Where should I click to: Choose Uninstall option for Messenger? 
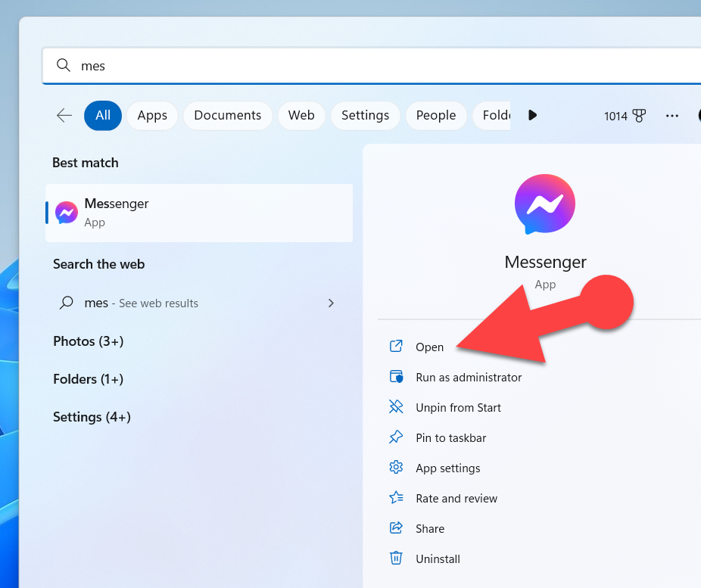click(x=438, y=559)
